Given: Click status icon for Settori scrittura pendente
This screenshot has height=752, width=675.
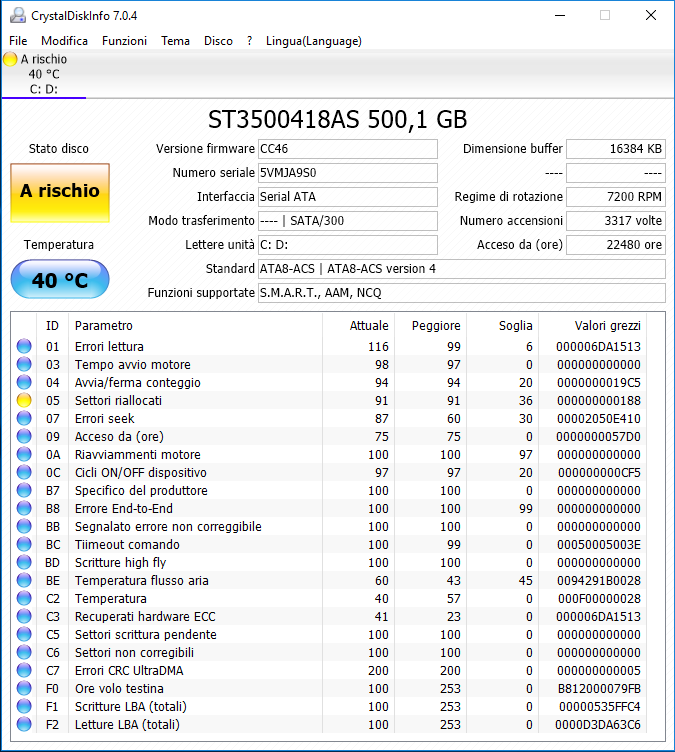Looking at the screenshot, I should pos(24,634).
